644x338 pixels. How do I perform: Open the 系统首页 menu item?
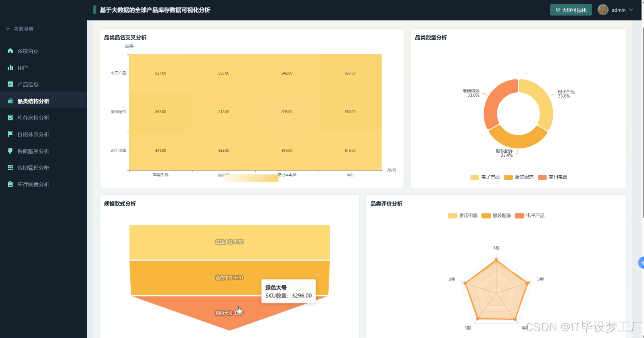tap(43, 51)
